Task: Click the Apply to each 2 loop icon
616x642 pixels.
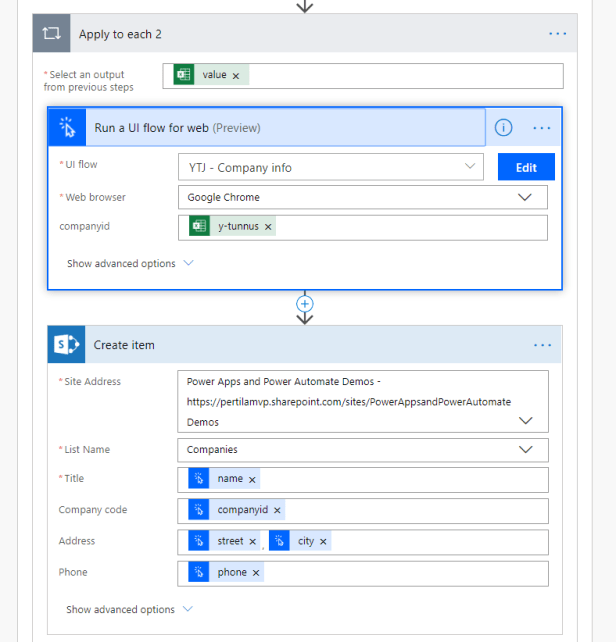Action: [51, 33]
